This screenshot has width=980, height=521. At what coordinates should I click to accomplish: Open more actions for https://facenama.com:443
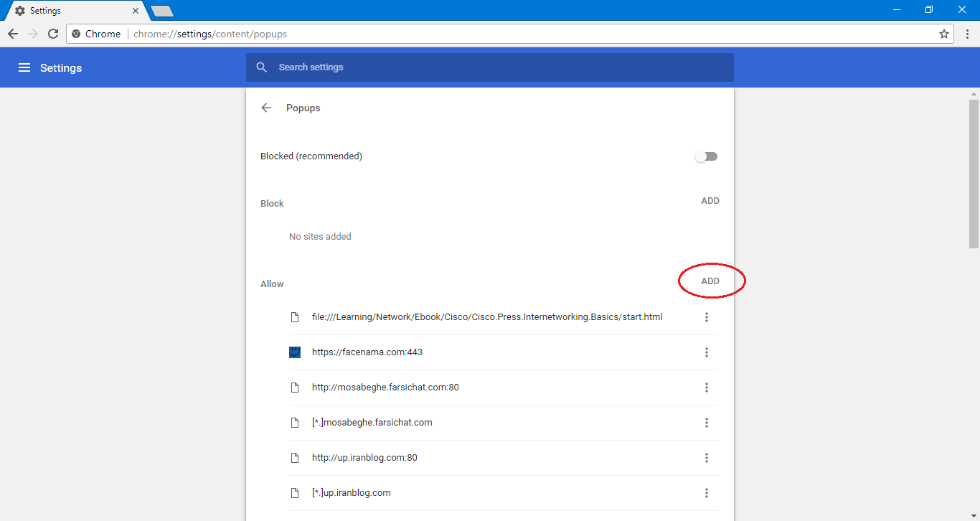pyautogui.click(x=707, y=352)
